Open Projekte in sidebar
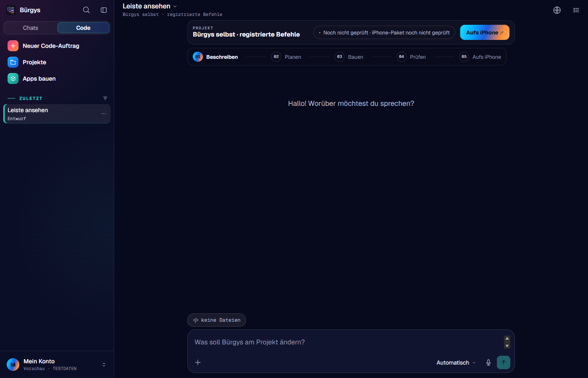 pyautogui.click(x=57, y=62)
